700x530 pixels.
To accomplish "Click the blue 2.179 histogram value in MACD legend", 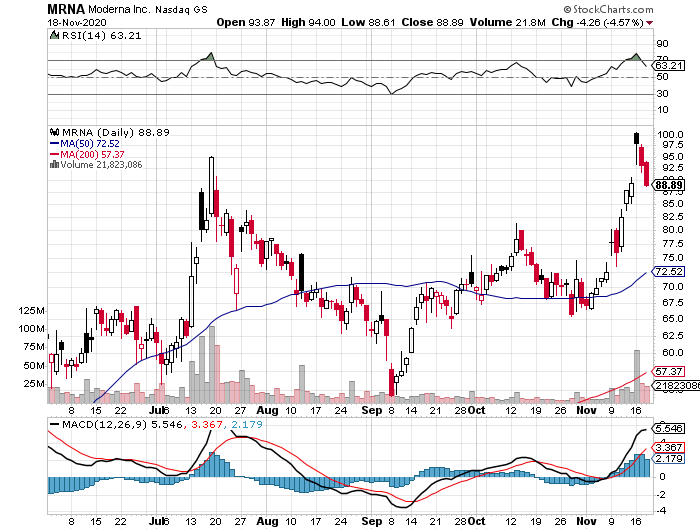I will (x=247, y=424).
